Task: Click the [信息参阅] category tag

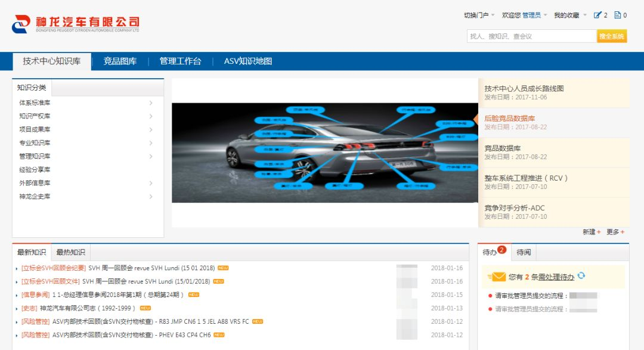Action: pos(35,295)
